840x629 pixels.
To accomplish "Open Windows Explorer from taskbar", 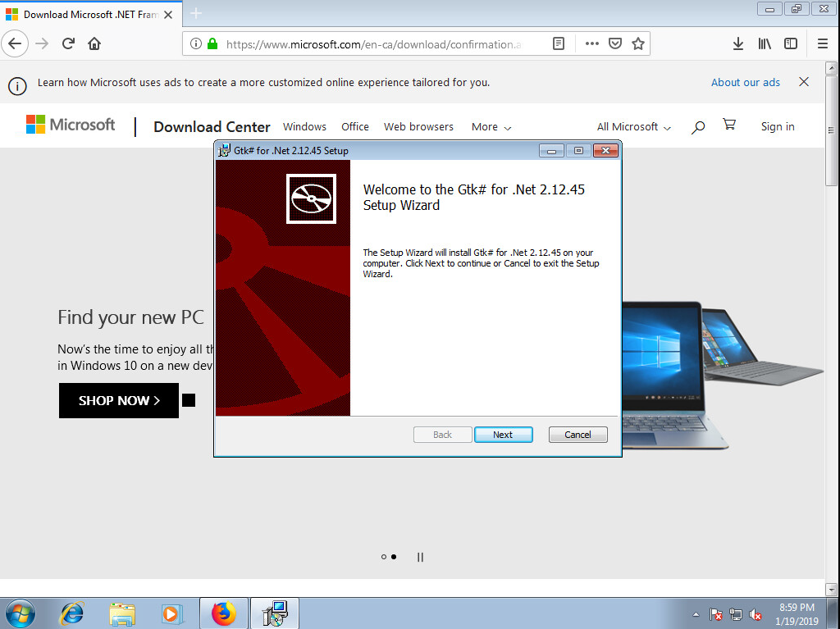I will [x=122, y=614].
